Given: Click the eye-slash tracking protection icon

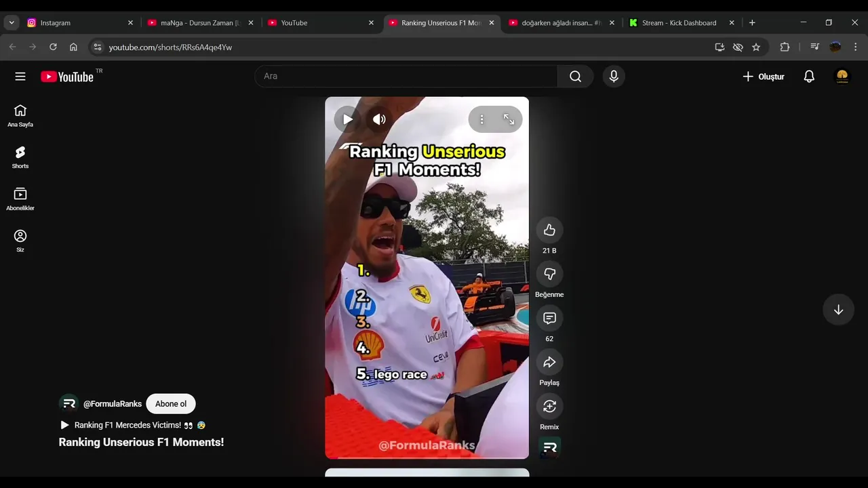Looking at the screenshot, I should [x=738, y=47].
